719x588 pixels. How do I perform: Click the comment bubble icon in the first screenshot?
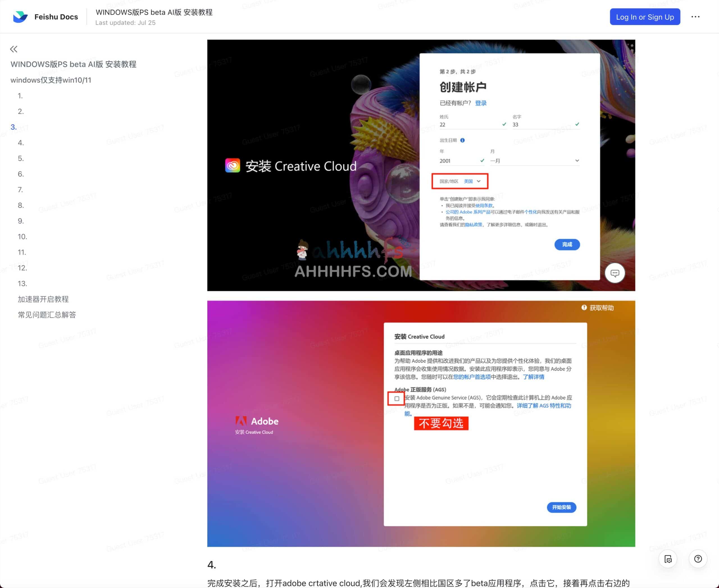pyautogui.click(x=615, y=273)
